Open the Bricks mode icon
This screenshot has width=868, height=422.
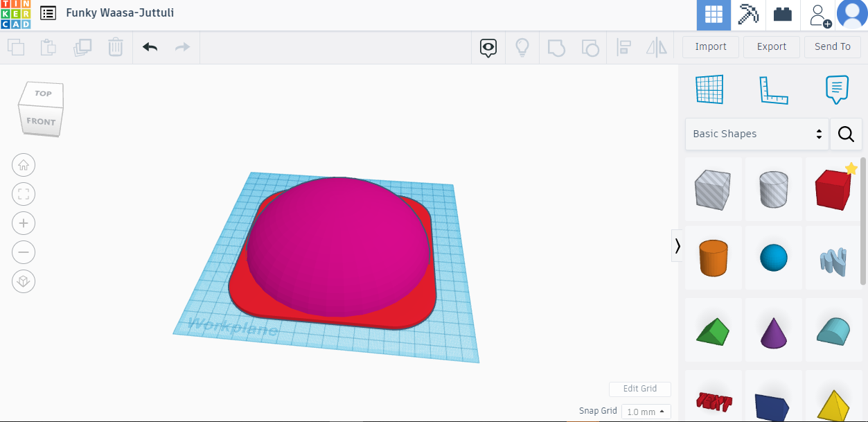[783, 15]
